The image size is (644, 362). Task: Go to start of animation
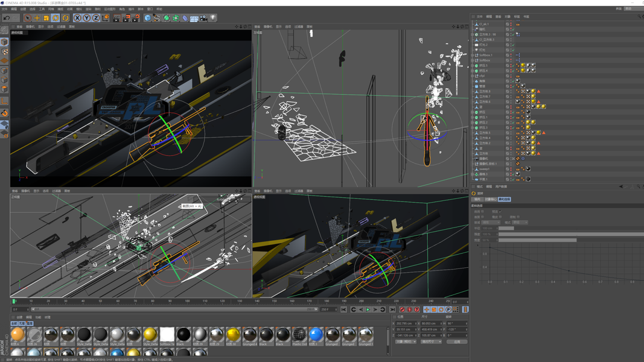(x=344, y=310)
